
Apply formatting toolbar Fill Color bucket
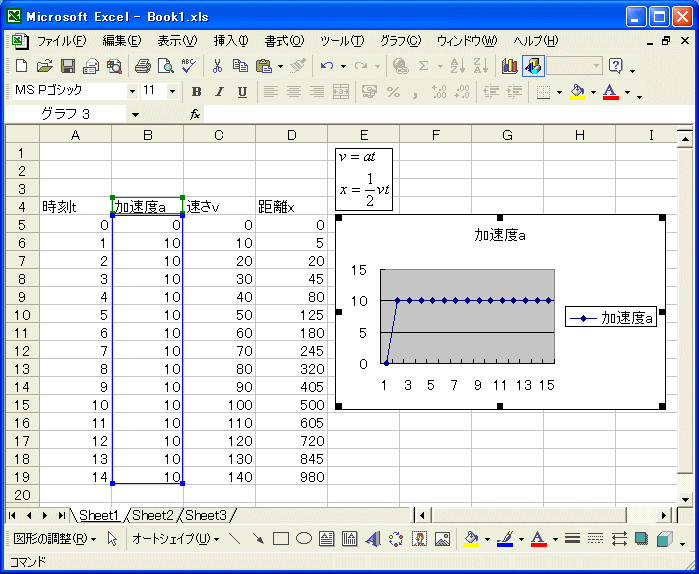(577, 92)
